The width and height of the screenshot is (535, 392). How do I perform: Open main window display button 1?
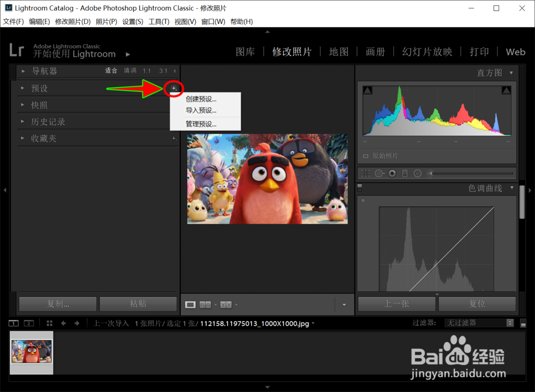14,323
